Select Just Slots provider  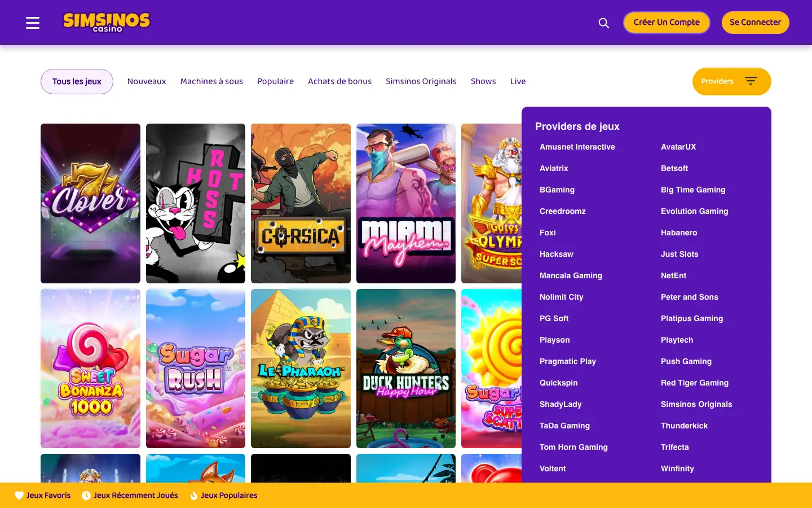[679, 254]
